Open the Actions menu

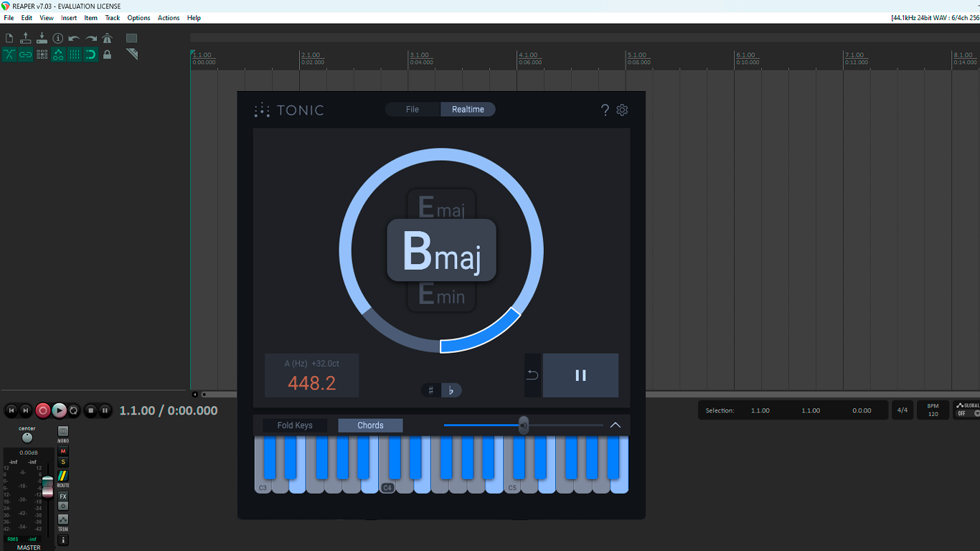(x=169, y=18)
